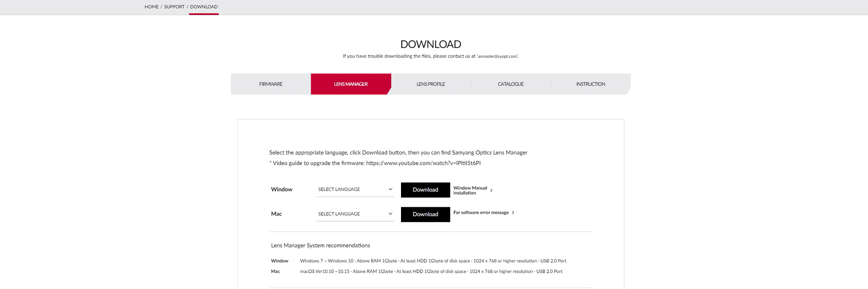Click the chevron arrow in the Window language selector
The height and width of the screenshot is (289, 868).
tap(390, 190)
